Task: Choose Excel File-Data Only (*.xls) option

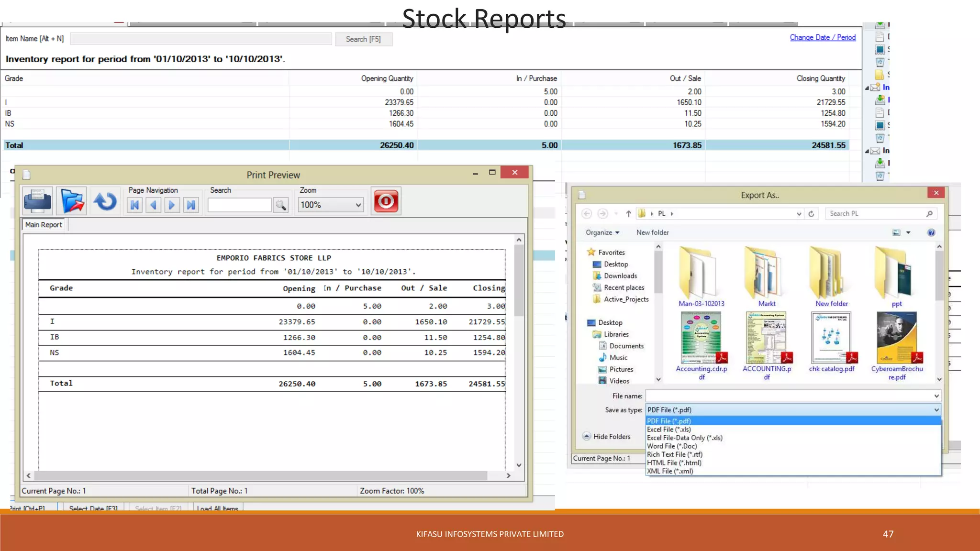Action: click(793, 438)
